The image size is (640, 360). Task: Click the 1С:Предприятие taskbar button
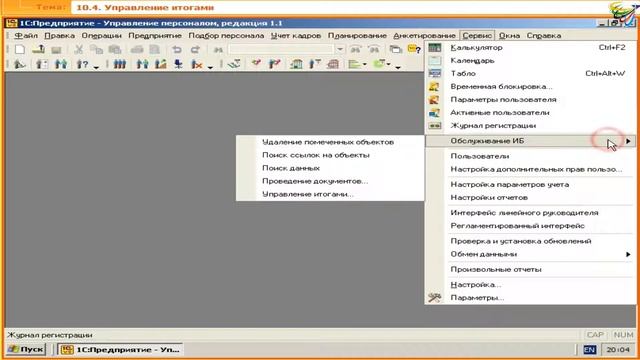click(x=120, y=349)
